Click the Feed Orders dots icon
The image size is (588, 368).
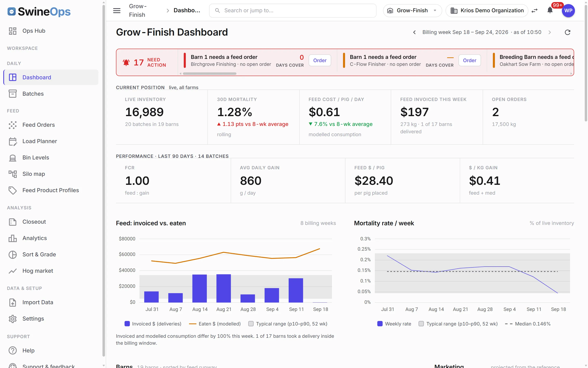coord(13,125)
